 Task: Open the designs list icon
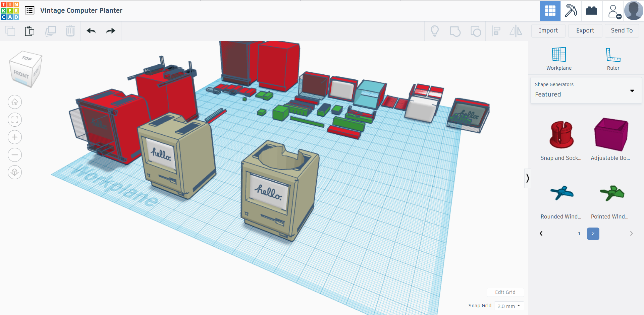(30, 10)
